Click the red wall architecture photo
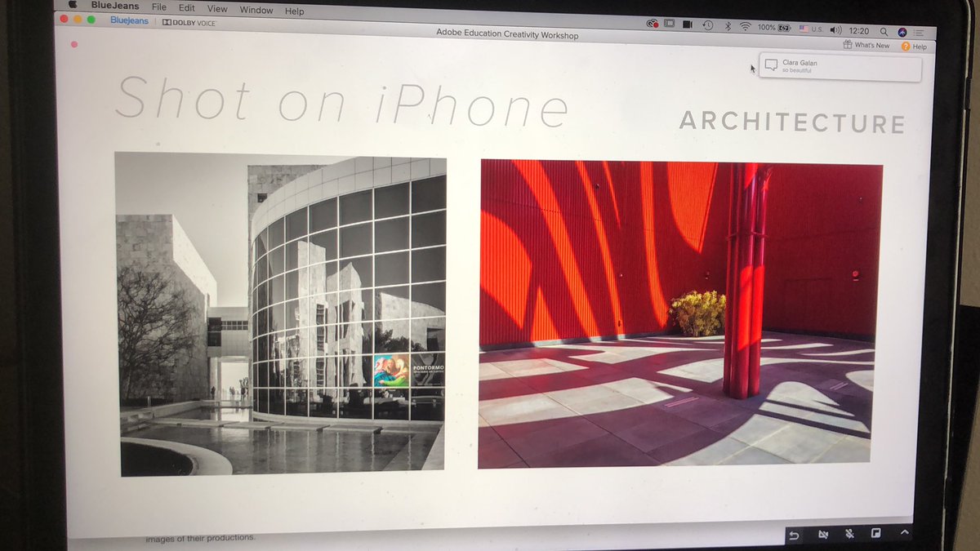The height and width of the screenshot is (551, 980). (680, 314)
